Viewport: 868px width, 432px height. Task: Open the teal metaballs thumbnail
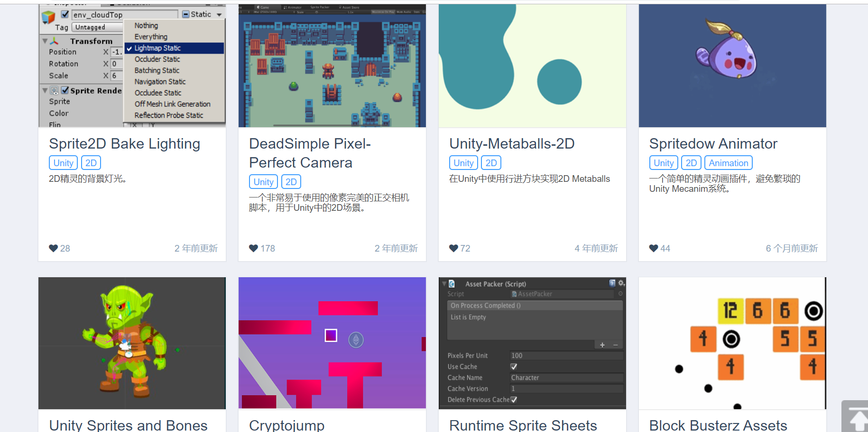click(532, 66)
